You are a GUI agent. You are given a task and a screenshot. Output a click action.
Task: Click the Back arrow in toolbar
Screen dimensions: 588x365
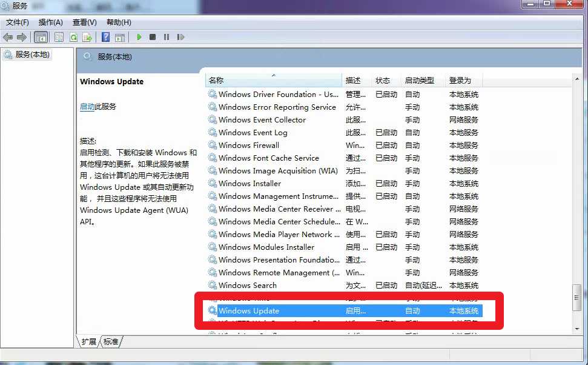8,37
